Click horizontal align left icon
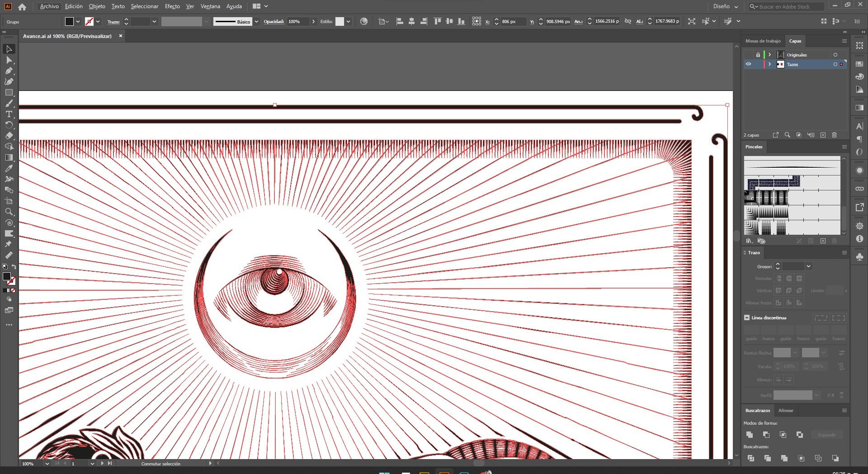 [x=400, y=21]
